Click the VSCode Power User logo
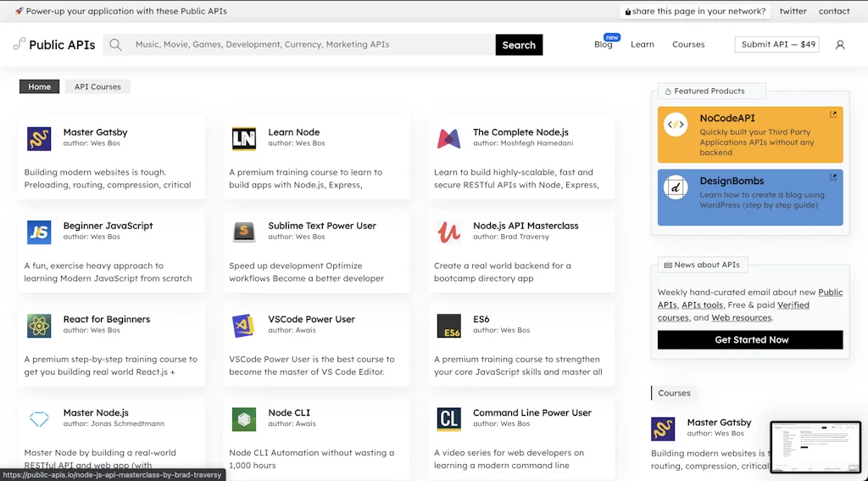 click(x=244, y=326)
